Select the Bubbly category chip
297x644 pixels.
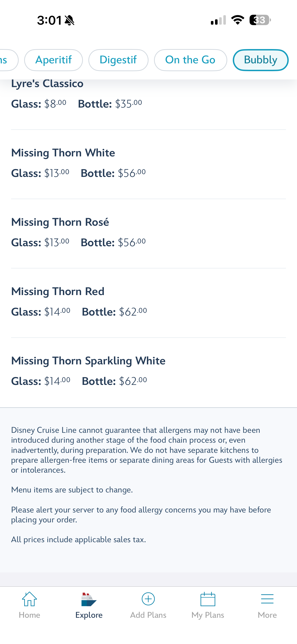click(x=260, y=60)
